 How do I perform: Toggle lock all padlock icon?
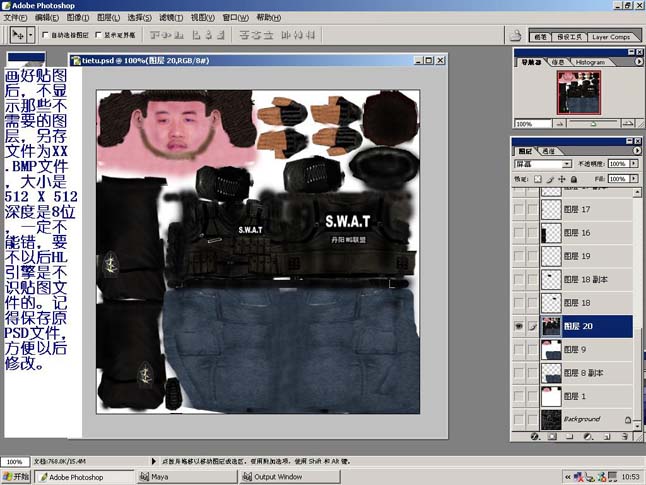click(573, 179)
